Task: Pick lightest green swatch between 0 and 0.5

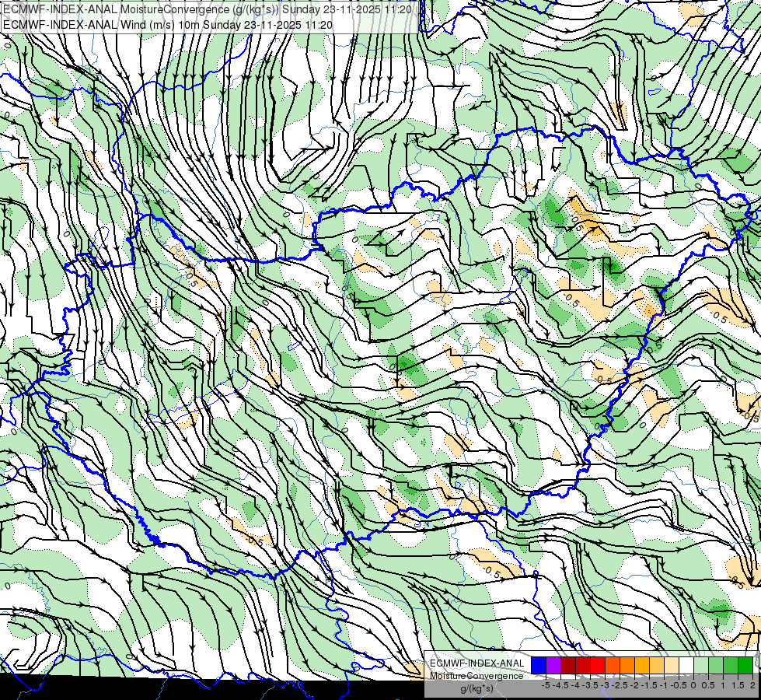Action: (x=701, y=665)
